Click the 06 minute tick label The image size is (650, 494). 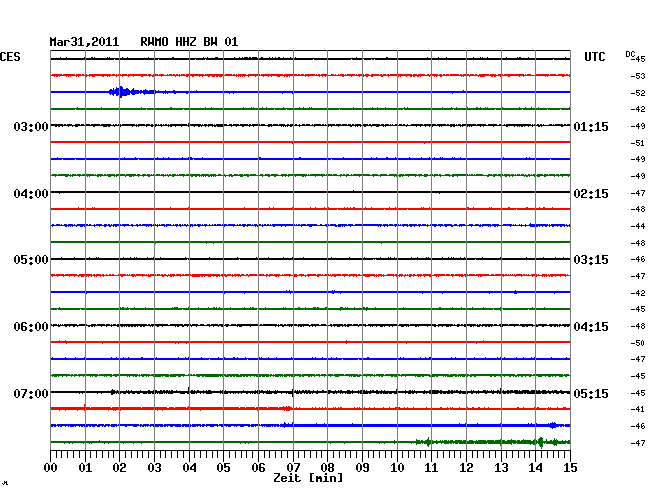258,468
